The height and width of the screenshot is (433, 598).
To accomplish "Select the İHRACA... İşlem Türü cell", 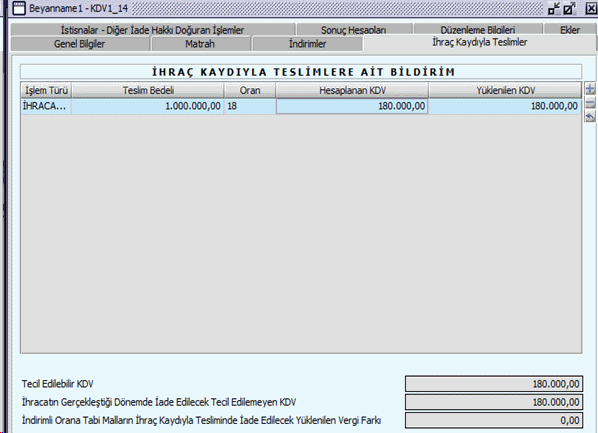I will click(46, 106).
